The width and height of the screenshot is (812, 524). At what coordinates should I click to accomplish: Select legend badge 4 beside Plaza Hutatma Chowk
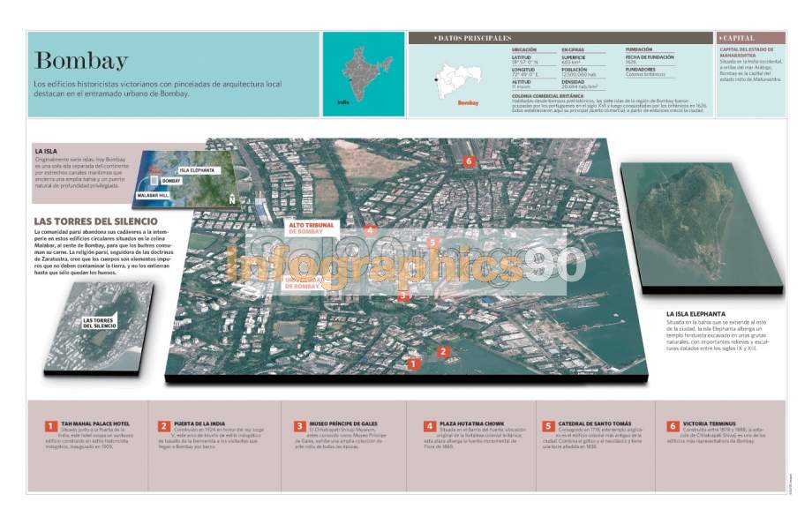coord(429,426)
